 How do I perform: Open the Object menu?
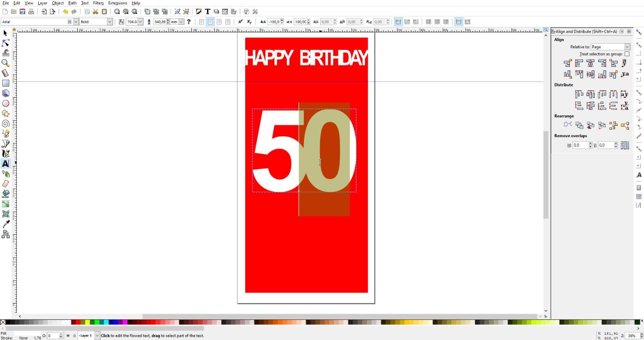(58, 3)
